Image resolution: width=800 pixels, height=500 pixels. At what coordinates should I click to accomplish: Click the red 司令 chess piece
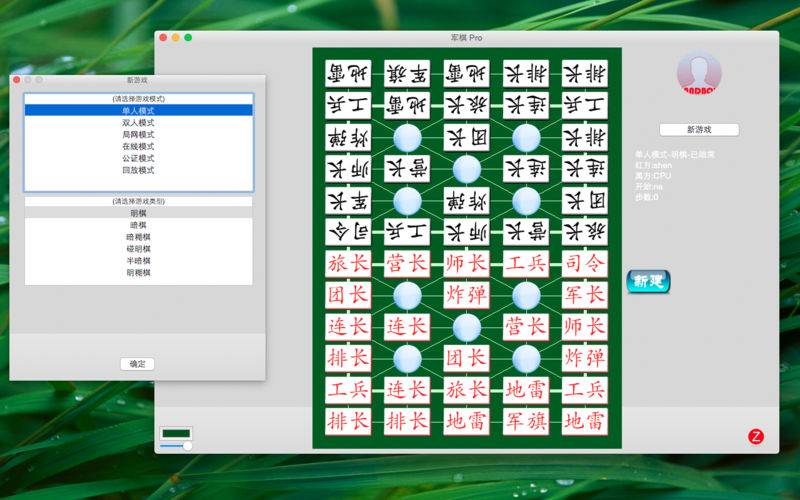[x=585, y=263]
